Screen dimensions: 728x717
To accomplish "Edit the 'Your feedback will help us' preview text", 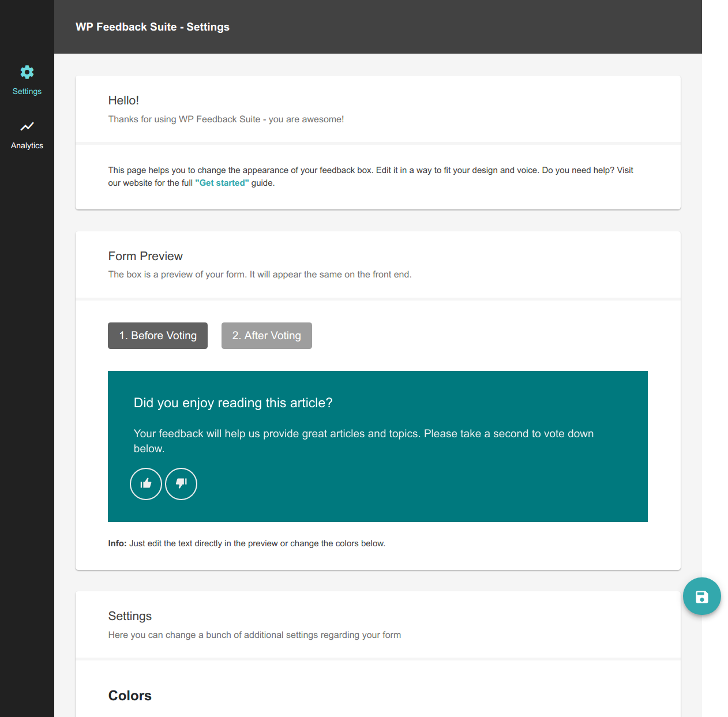I will [x=363, y=441].
